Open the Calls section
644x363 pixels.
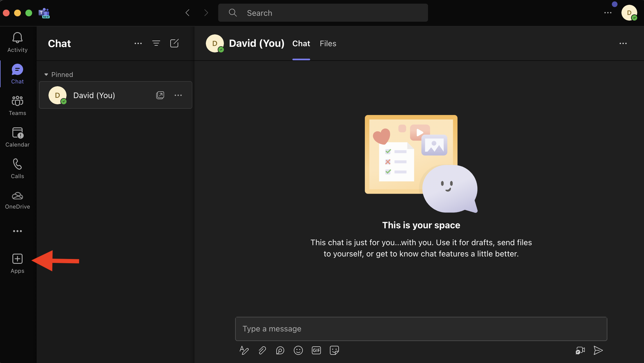click(17, 169)
